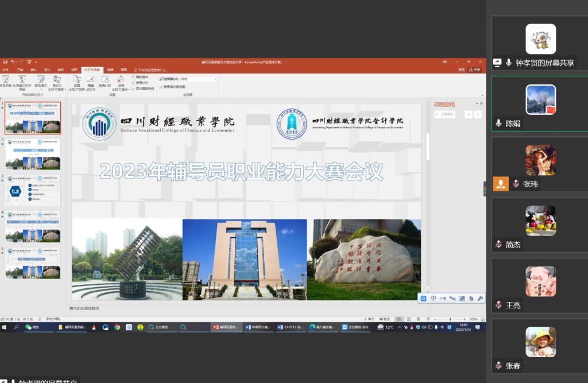This screenshot has height=383, width=588.
Task: Click the Undo icon in title bar
Action: [13, 61]
